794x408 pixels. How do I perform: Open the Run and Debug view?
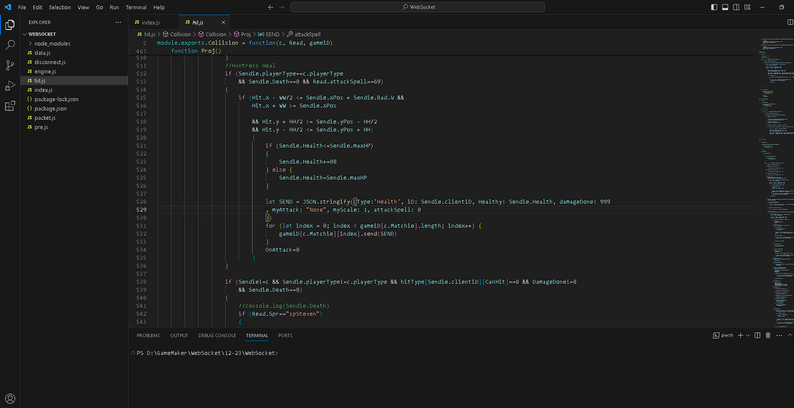tap(10, 86)
